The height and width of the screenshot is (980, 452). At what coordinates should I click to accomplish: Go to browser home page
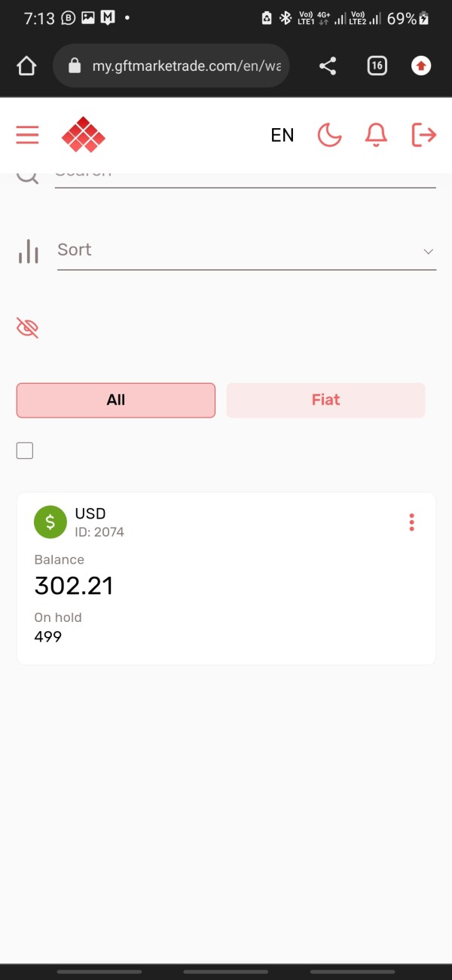(x=26, y=66)
